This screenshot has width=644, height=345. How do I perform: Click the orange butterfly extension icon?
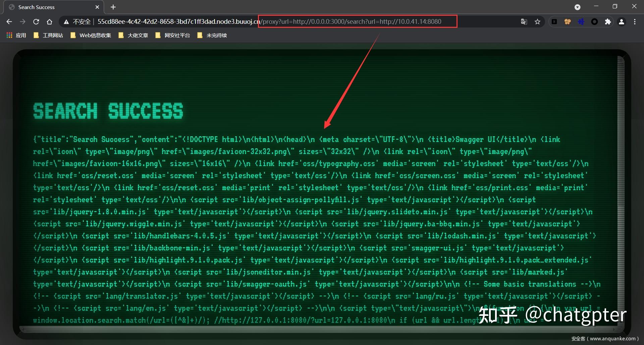coord(568,21)
